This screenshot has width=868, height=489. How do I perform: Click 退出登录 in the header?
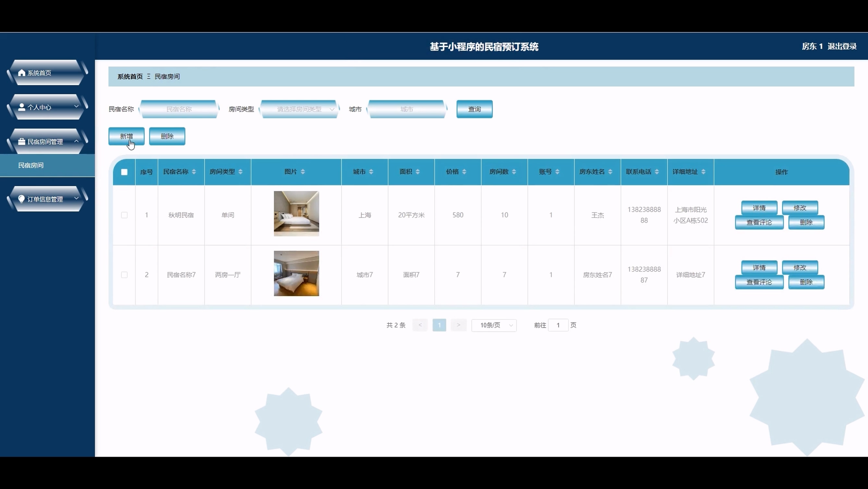tap(842, 46)
